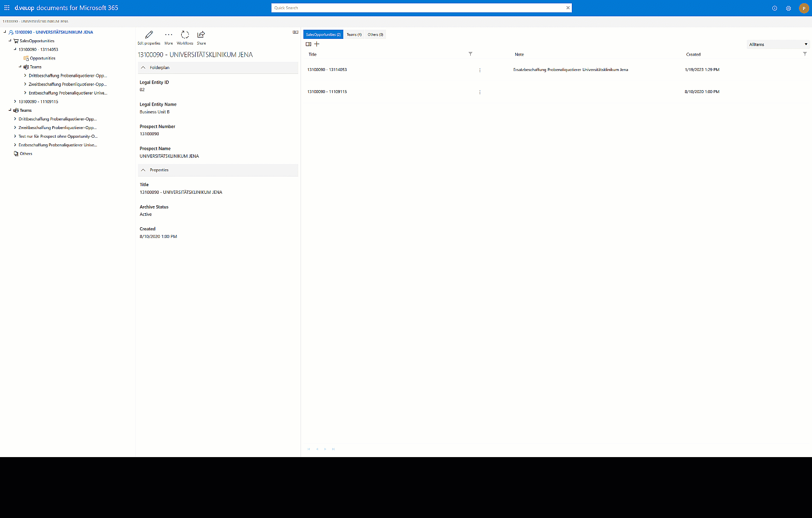The height and width of the screenshot is (518, 812).
Task: Open the More actions ellipsis
Action: tap(169, 35)
